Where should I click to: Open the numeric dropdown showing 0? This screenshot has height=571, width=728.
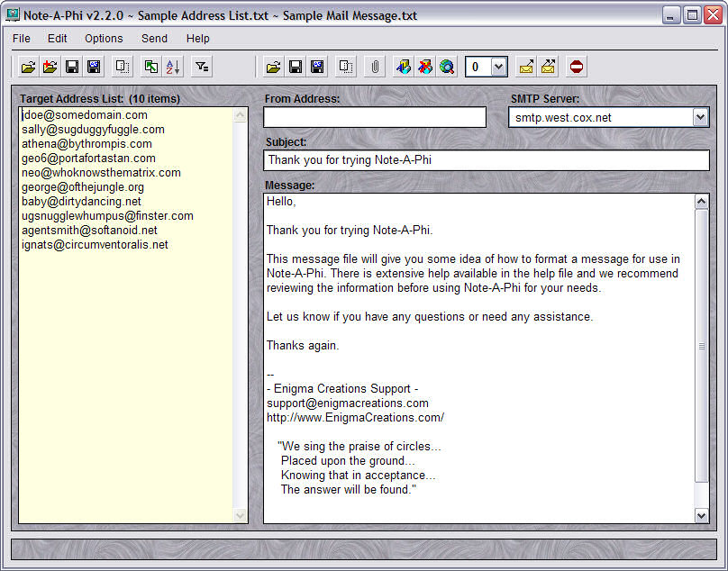(x=498, y=67)
